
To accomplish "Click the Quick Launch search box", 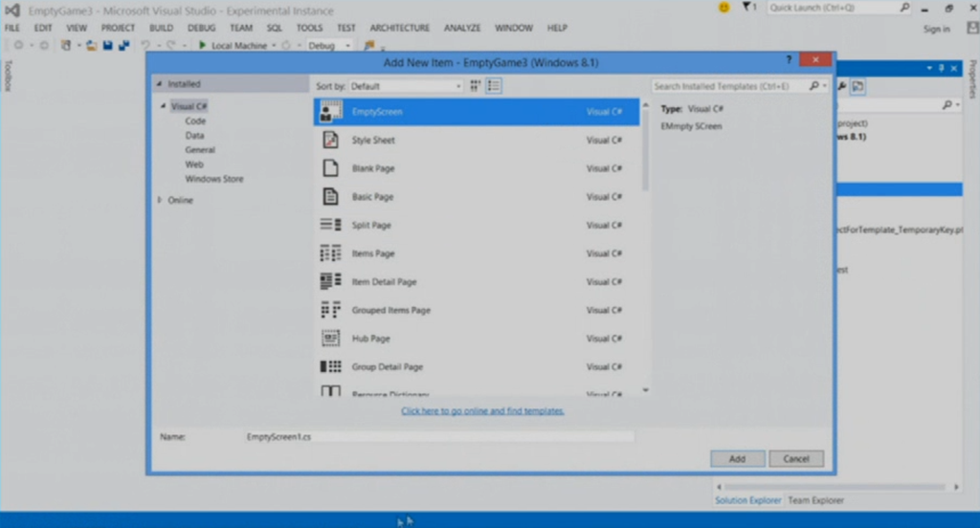I will 833,8.
